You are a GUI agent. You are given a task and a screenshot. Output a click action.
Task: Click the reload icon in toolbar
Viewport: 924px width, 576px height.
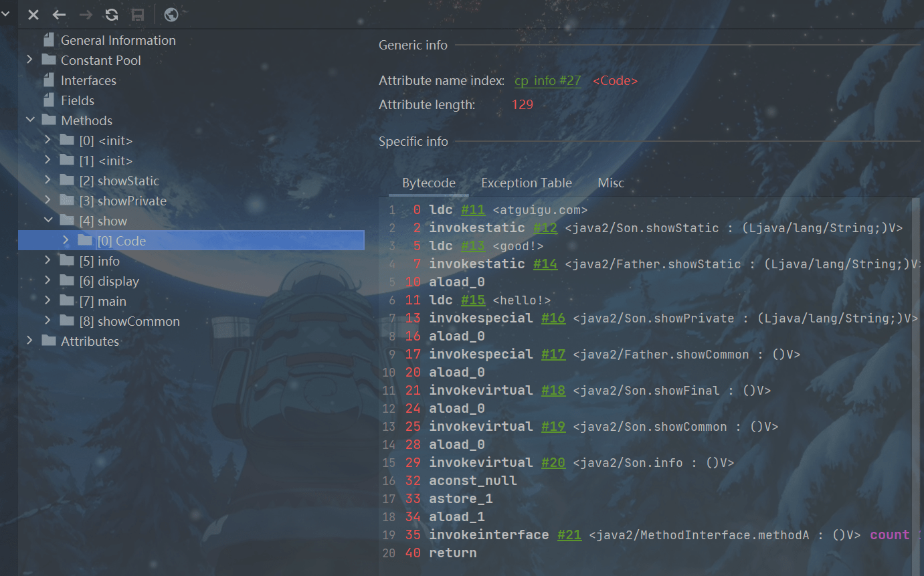click(112, 15)
